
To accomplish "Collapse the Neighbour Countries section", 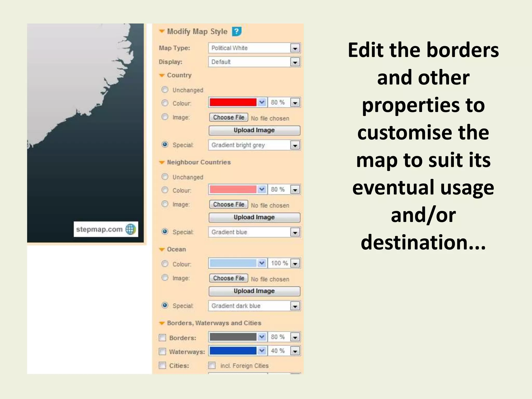I will (162, 162).
